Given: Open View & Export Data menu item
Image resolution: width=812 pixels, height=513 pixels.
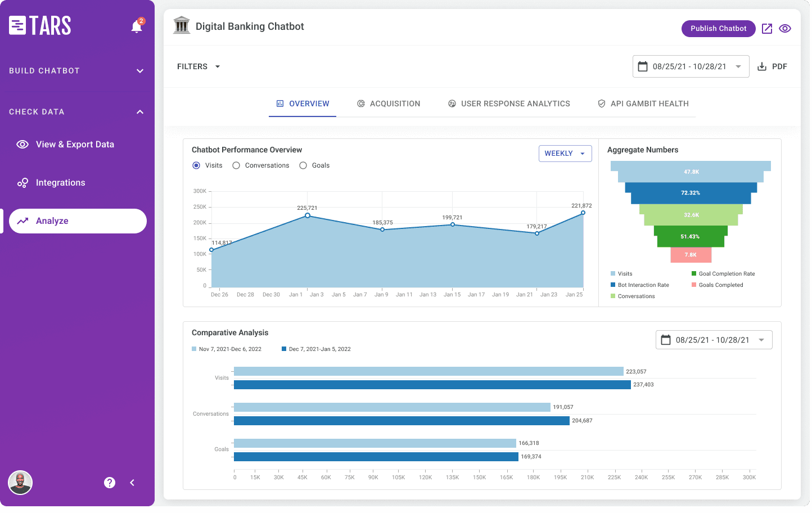Looking at the screenshot, I should 78,145.
